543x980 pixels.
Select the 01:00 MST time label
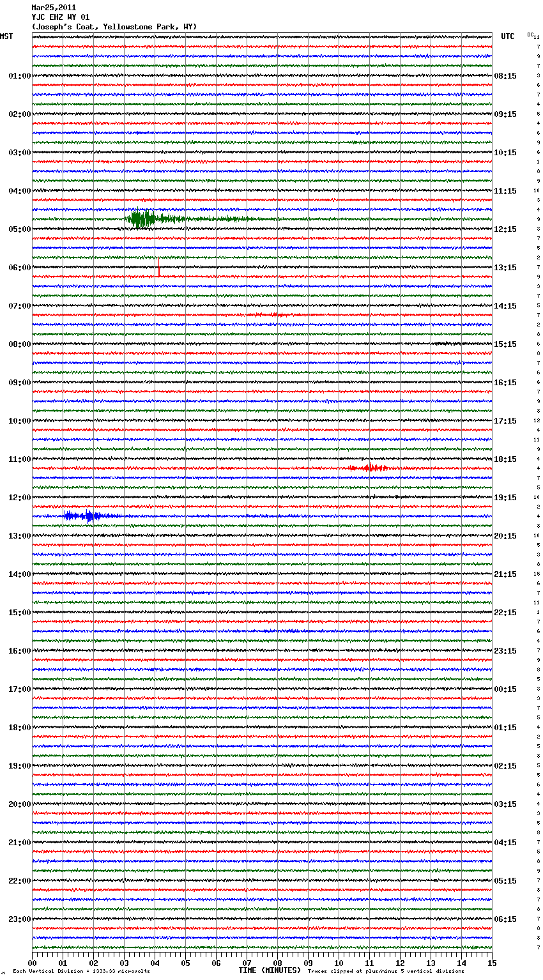20,76
